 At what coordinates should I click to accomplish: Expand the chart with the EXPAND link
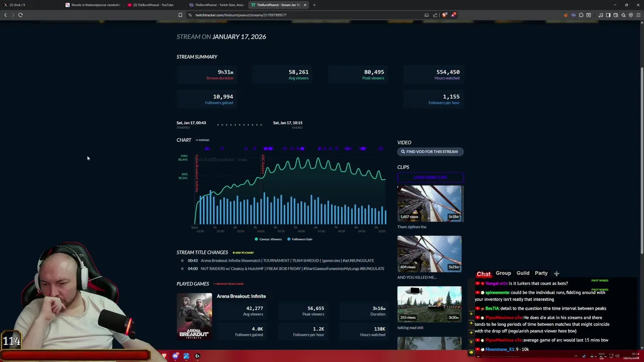coord(202,140)
